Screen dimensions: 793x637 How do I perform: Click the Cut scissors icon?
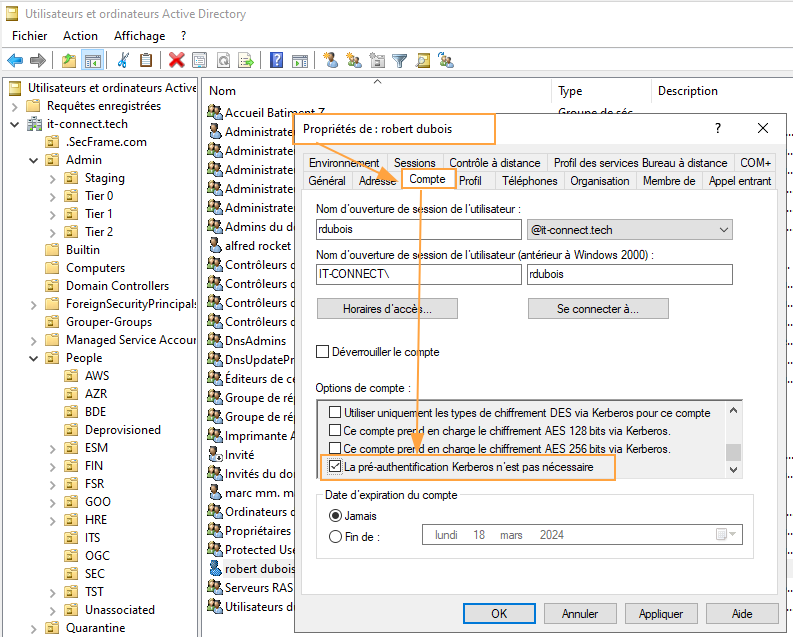coord(122,61)
